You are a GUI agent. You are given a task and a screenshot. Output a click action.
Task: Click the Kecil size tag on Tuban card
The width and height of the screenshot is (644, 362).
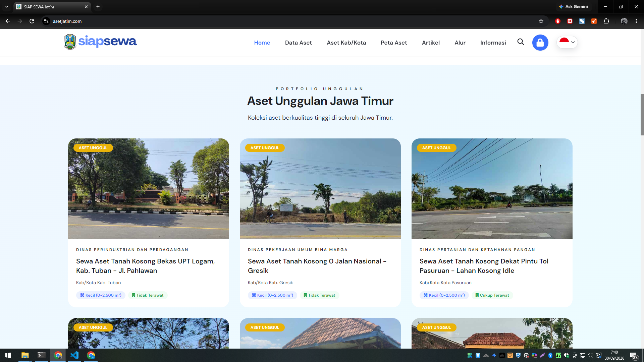[x=101, y=295]
